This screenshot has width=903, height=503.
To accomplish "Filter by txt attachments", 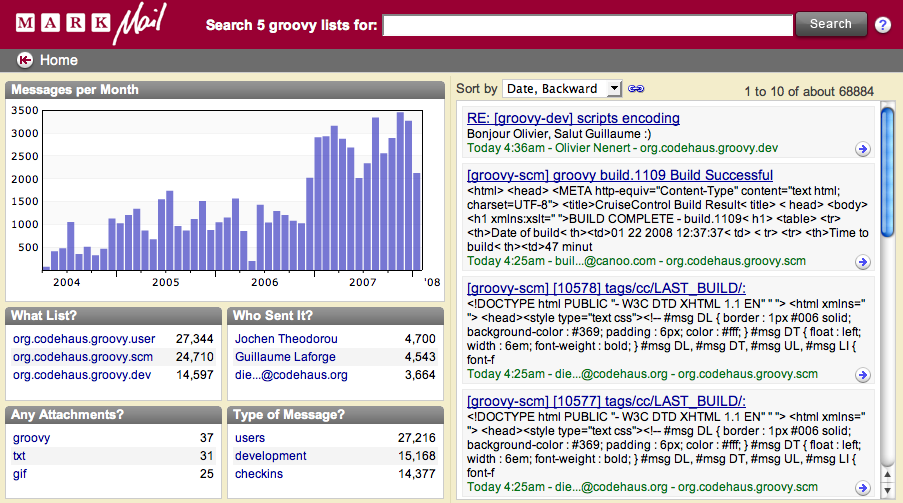I will click(x=19, y=456).
